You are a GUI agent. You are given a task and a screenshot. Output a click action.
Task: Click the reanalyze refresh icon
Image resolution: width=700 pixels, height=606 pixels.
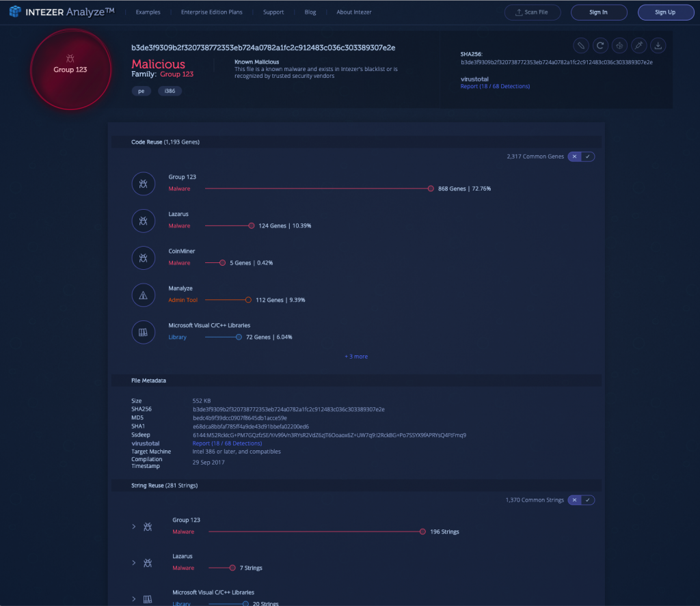click(600, 45)
